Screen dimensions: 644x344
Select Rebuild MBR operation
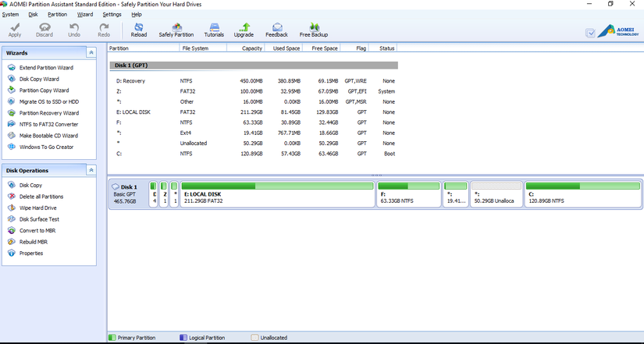pyautogui.click(x=34, y=242)
